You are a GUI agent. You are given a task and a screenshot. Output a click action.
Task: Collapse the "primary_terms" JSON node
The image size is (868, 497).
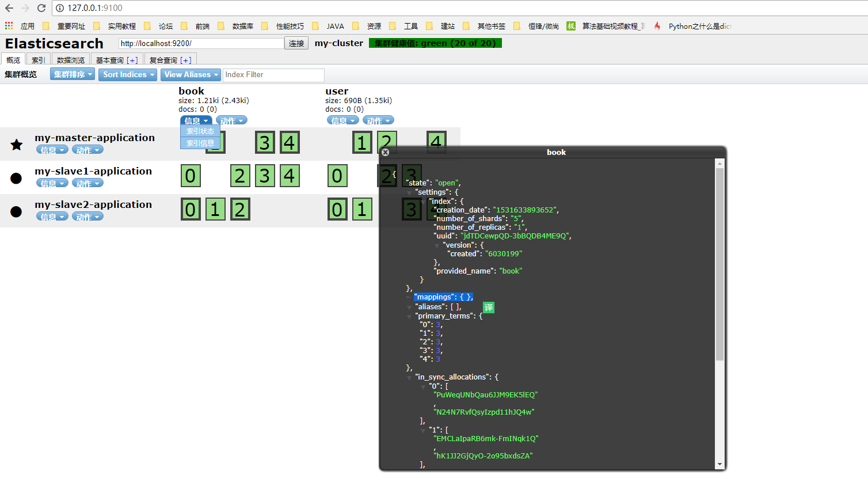tap(409, 317)
